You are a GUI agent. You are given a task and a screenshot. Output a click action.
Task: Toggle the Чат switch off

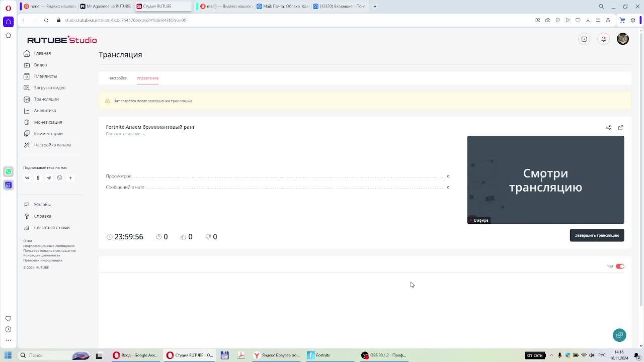tap(620, 266)
